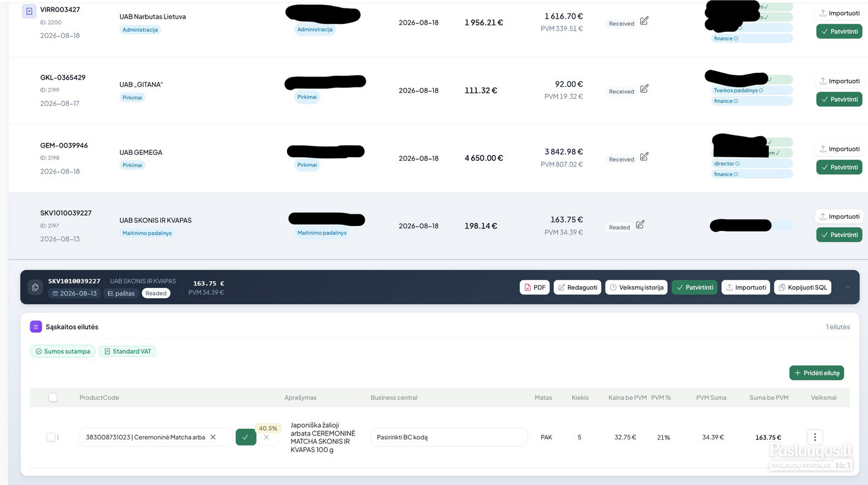This screenshot has height=485, width=868.
Task: Click the total amount 111.32 €
Action: click(x=480, y=90)
